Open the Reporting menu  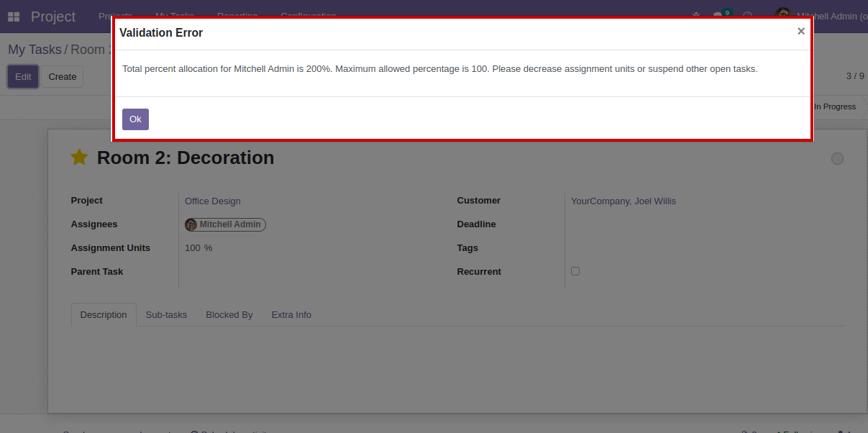[237, 16]
